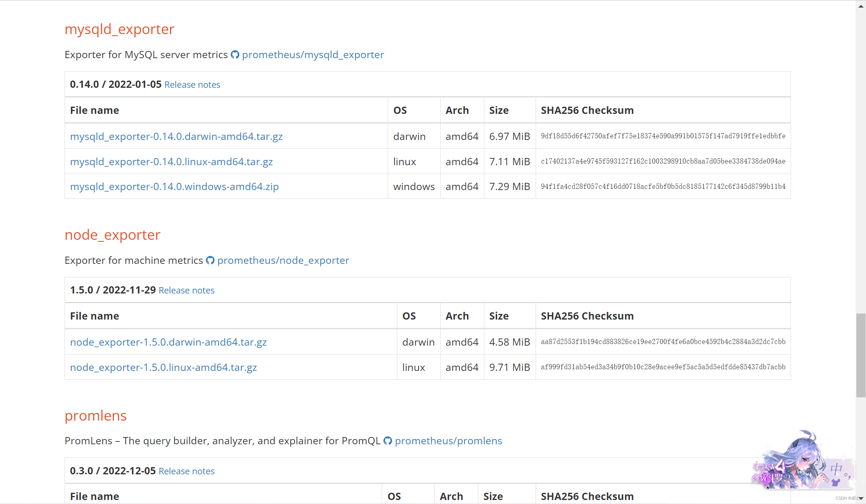866x504 pixels.
Task: Download mysqld_exporter-0.14.0.windows-amd64.zip
Action: [x=174, y=186]
